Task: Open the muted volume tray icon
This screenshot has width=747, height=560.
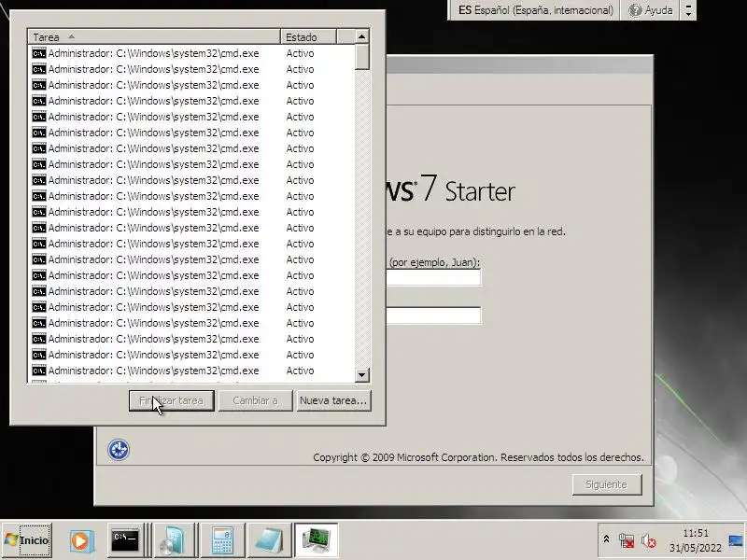Action: [x=648, y=540]
